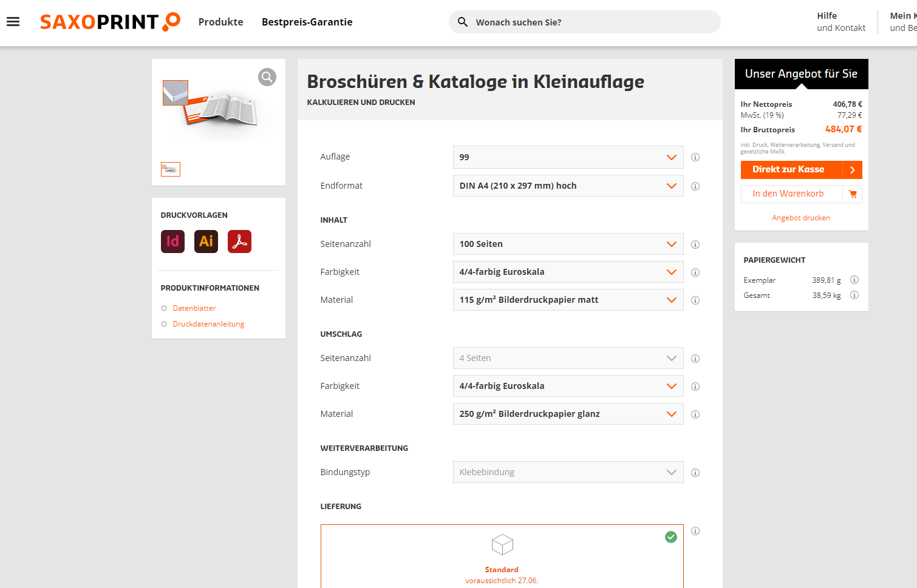This screenshot has width=917, height=588.
Task: Click the info icon beside Auflage
Action: click(695, 157)
